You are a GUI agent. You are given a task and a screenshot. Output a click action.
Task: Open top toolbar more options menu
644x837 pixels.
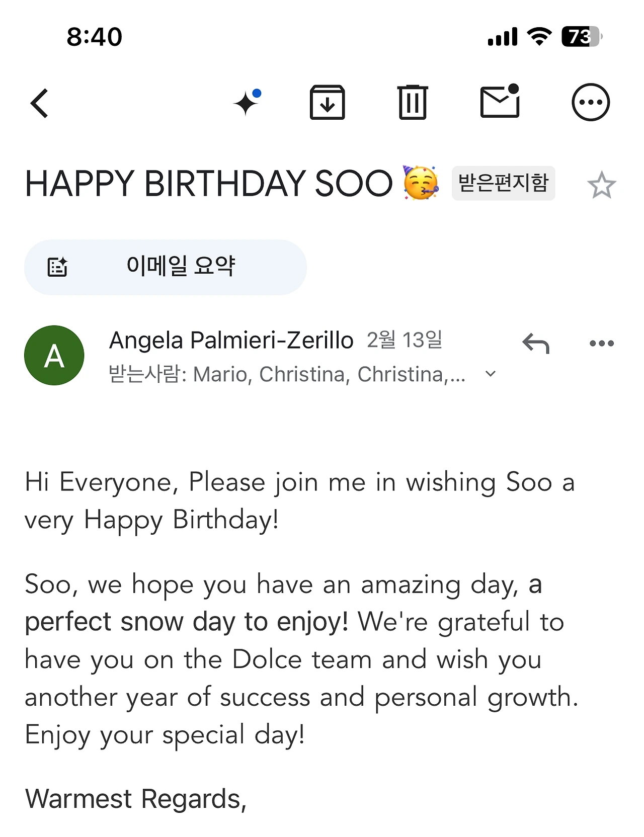click(590, 103)
